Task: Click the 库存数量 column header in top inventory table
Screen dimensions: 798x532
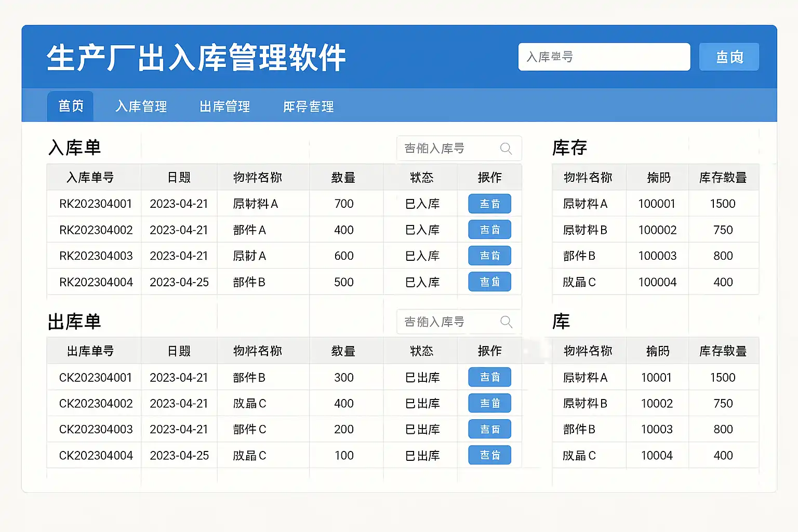Action: (723, 178)
